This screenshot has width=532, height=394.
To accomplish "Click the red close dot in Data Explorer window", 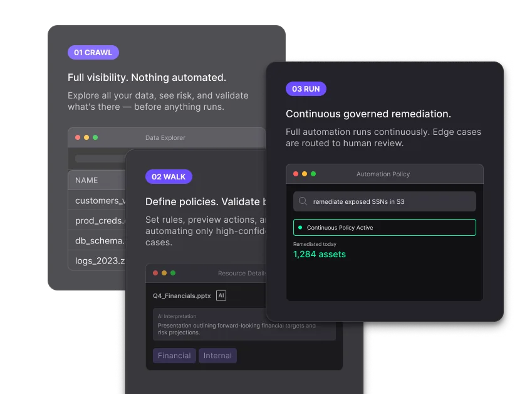I will tap(78, 137).
